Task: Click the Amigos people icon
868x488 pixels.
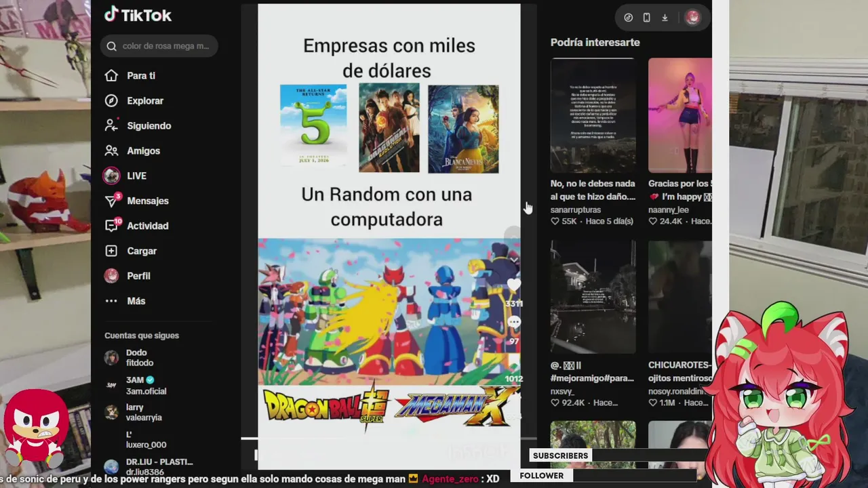Action: [x=112, y=151]
